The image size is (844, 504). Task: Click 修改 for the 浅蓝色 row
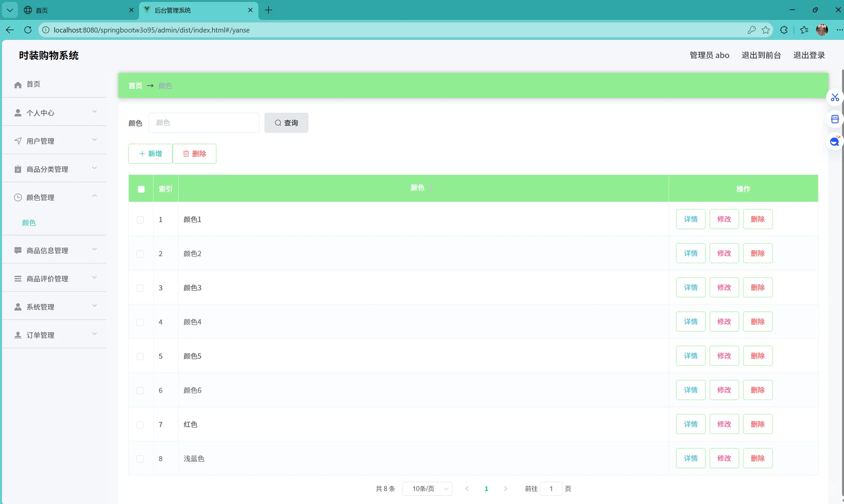pos(724,458)
